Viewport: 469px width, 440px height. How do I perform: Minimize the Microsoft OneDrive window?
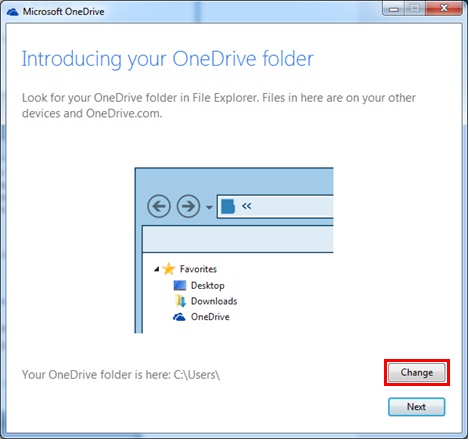coord(393,9)
